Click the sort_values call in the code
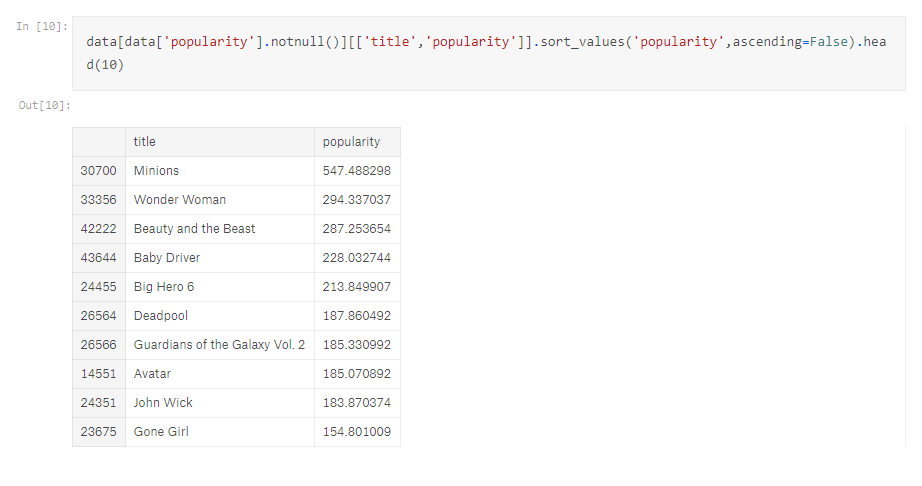This screenshot has height=486, width=922. (583, 42)
